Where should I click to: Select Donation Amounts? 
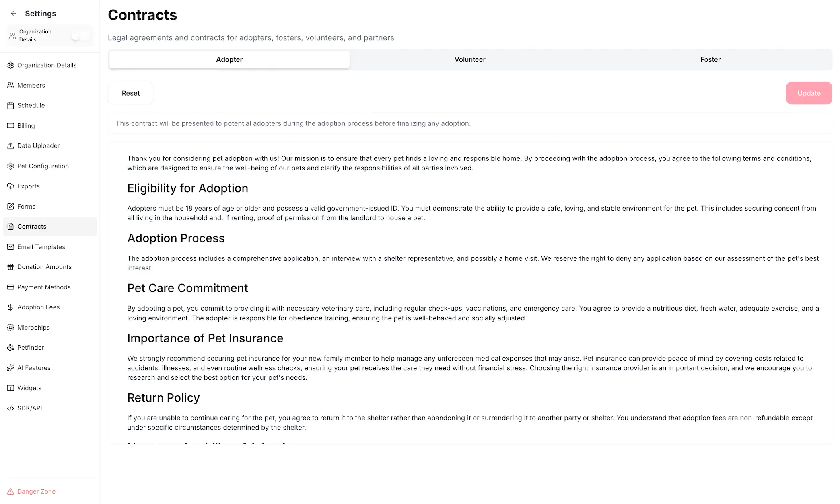44,267
